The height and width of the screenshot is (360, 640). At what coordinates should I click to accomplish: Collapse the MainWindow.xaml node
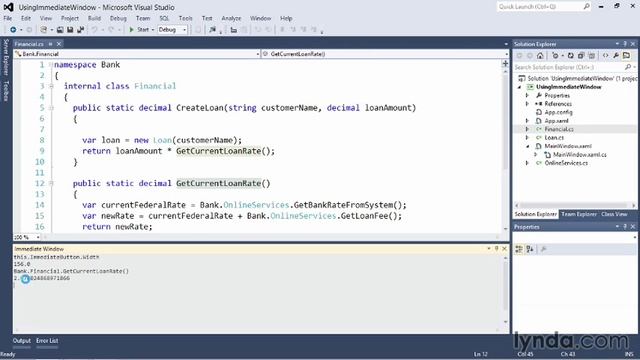pos(527,146)
